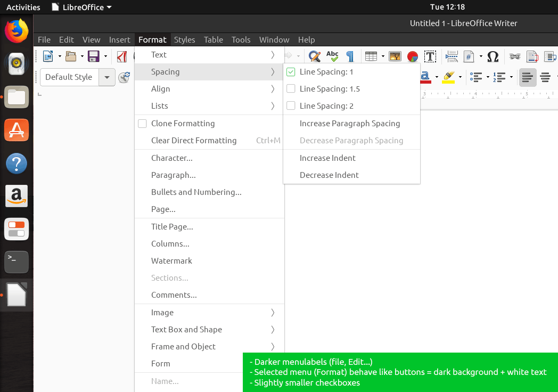Screen dimensions: 558x392
Task: Uncheck Line Spacing: 1 checkbox
Action: 291,72
